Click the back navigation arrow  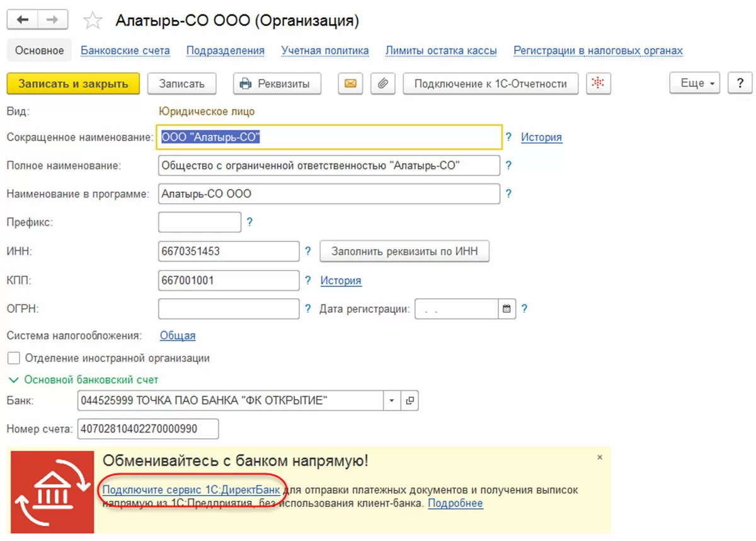pos(23,20)
